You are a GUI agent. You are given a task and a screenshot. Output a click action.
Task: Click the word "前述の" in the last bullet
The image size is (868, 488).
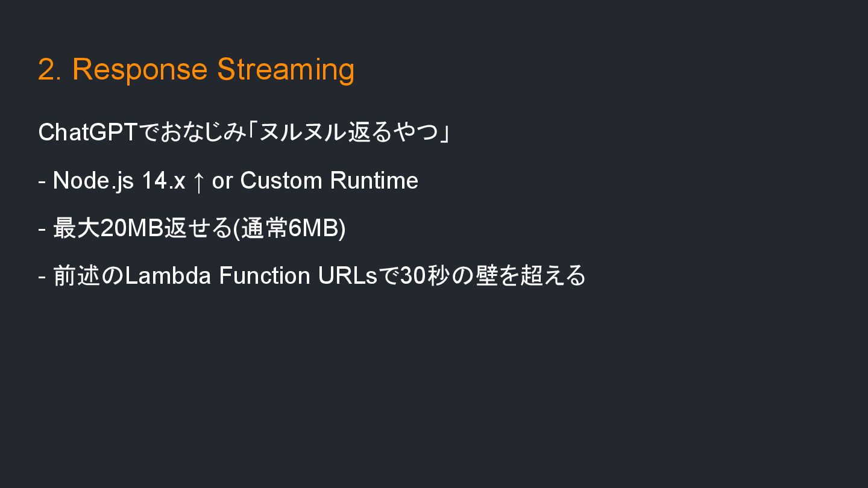88,276
